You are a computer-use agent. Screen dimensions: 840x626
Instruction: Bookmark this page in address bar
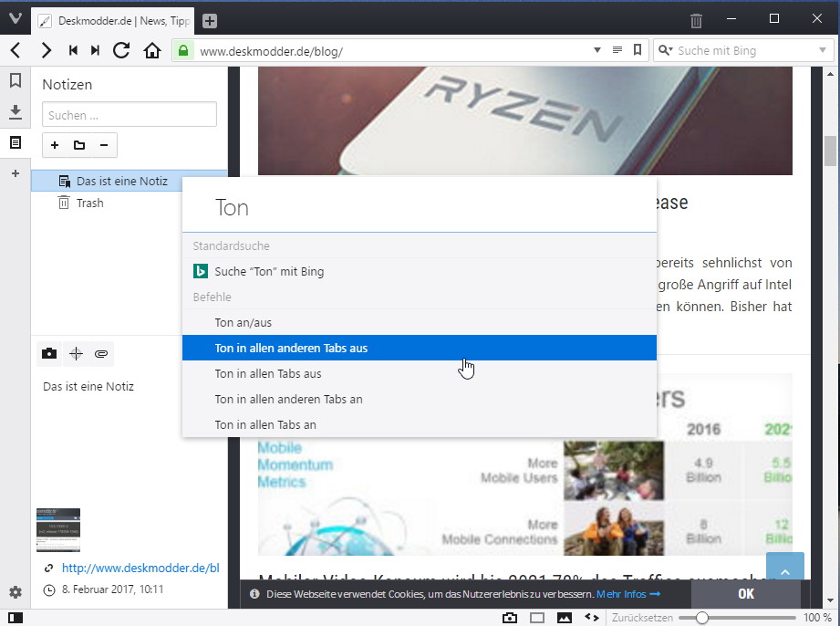click(638, 50)
